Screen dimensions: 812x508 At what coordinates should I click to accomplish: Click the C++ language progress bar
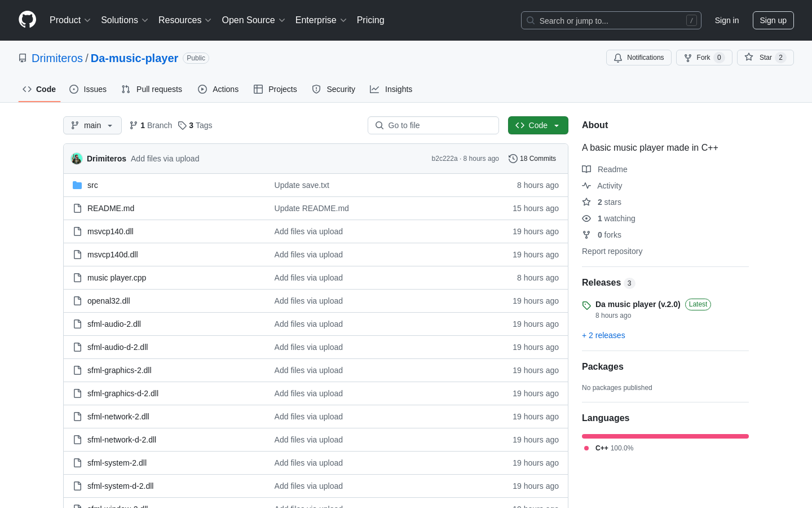pos(665,436)
